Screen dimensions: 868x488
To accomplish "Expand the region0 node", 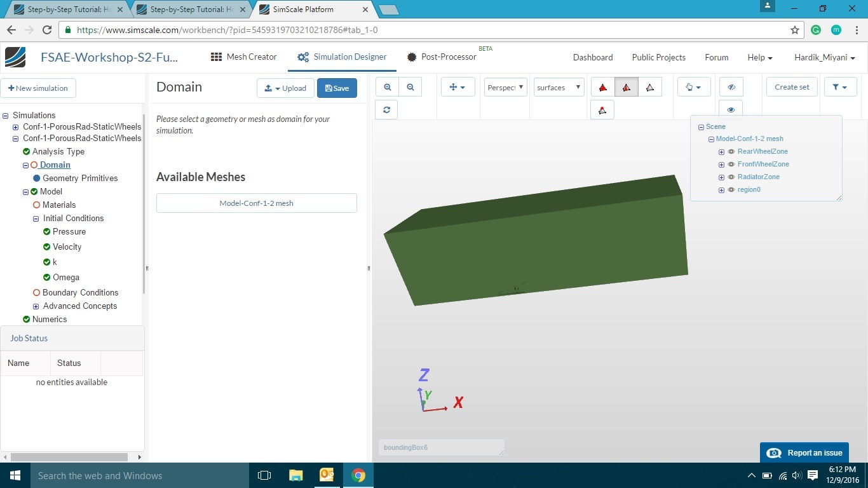I will click(721, 190).
